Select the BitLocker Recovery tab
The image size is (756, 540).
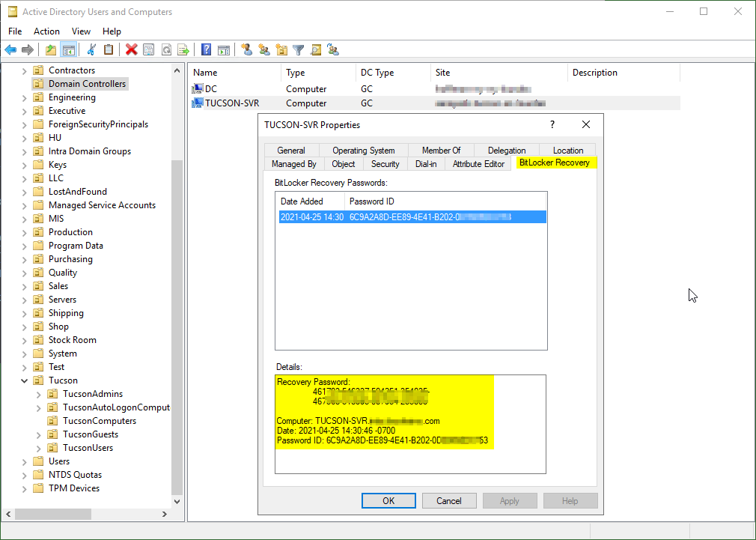click(555, 163)
